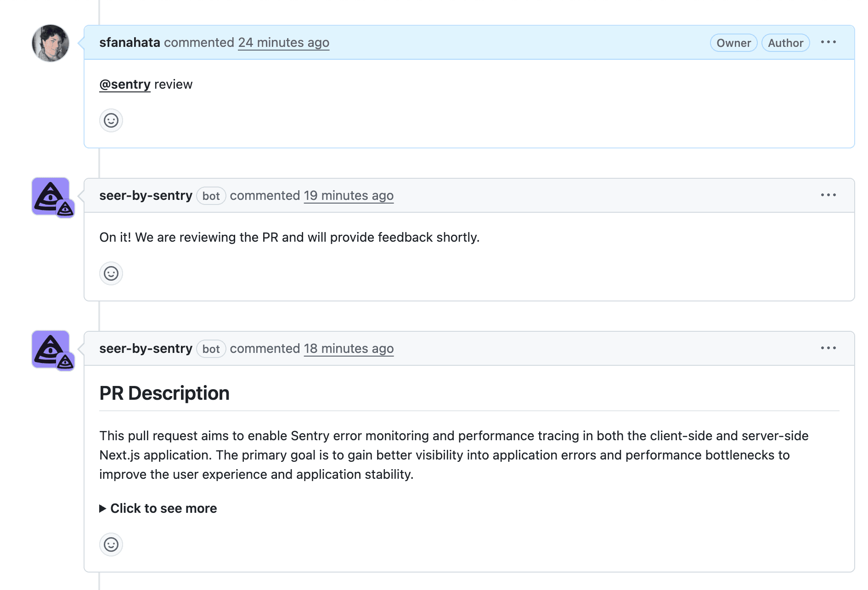Image resolution: width=868 pixels, height=590 pixels.
Task: Click the bot badge next to seer-by-sentry
Action: 211,195
